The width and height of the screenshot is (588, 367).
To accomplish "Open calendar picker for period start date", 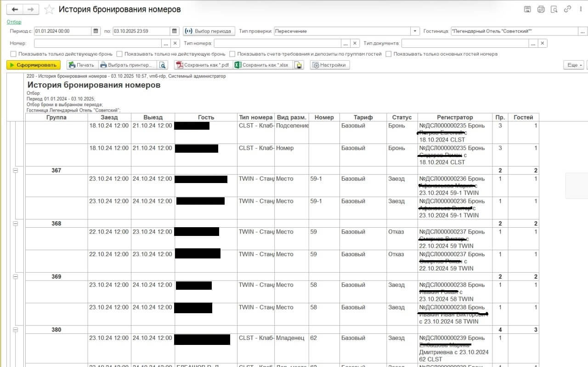I will coord(96,31).
